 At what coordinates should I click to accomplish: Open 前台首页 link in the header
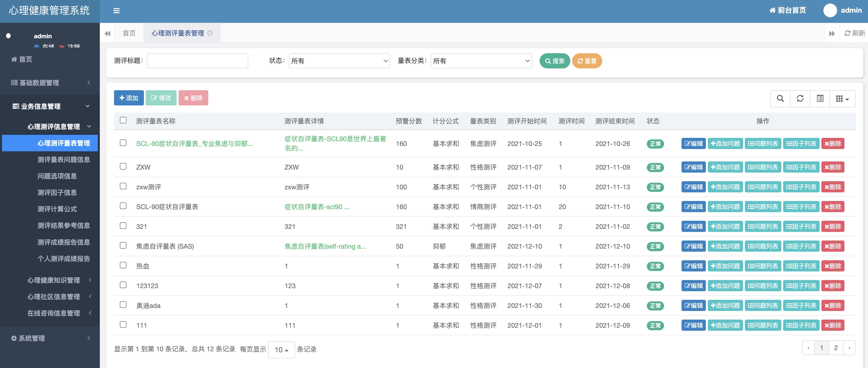[787, 10]
